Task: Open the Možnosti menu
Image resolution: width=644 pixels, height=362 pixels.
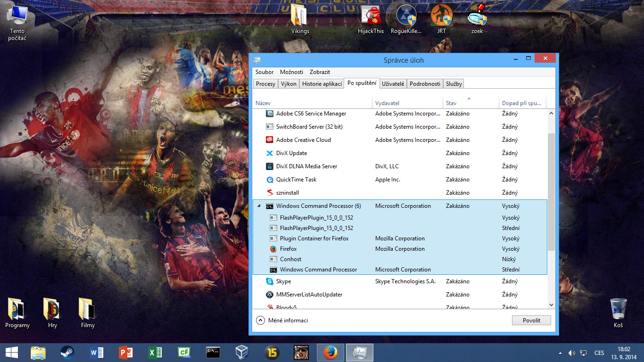Action: click(x=291, y=72)
